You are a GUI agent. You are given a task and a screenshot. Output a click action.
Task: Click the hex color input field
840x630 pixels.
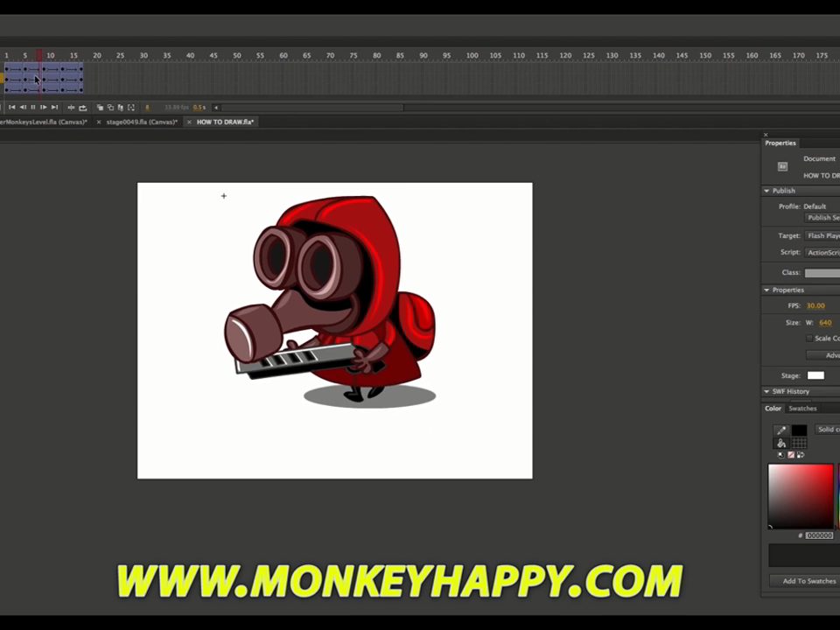point(819,535)
